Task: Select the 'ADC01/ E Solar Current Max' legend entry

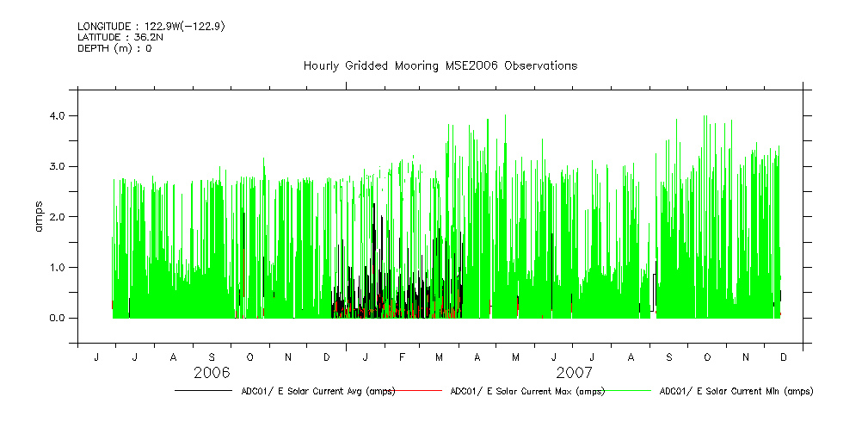Action: click(x=527, y=391)
